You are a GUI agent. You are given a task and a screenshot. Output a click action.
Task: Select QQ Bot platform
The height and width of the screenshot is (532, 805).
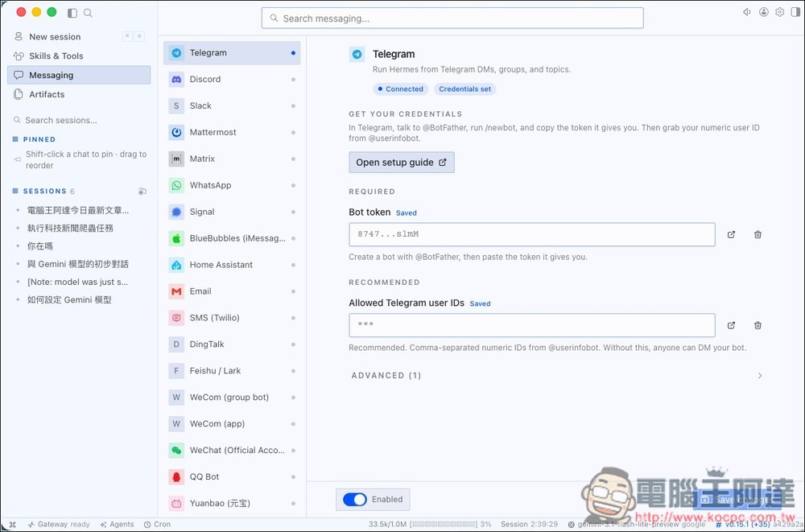[x=232, y=476]
